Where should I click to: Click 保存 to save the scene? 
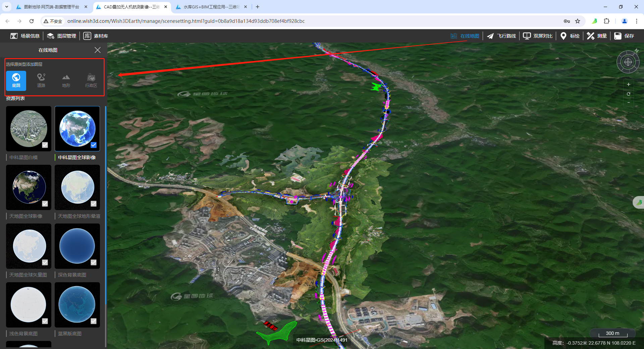(624, 36)
